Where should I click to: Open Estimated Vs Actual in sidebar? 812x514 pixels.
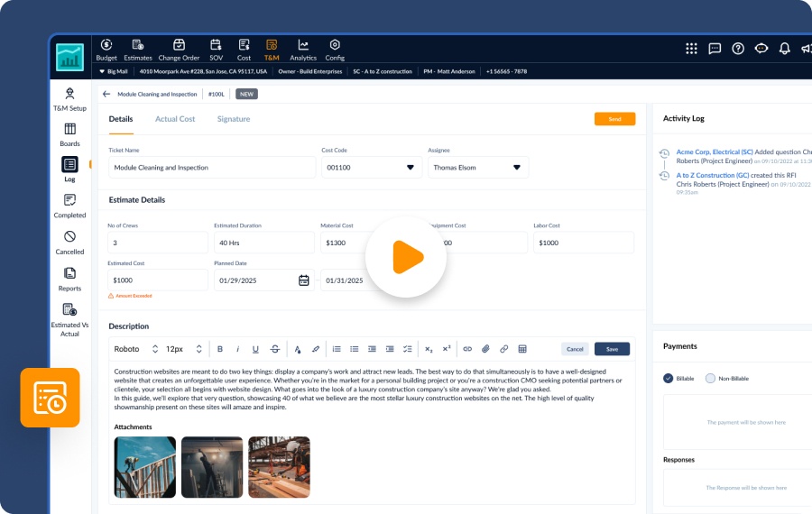69,320
